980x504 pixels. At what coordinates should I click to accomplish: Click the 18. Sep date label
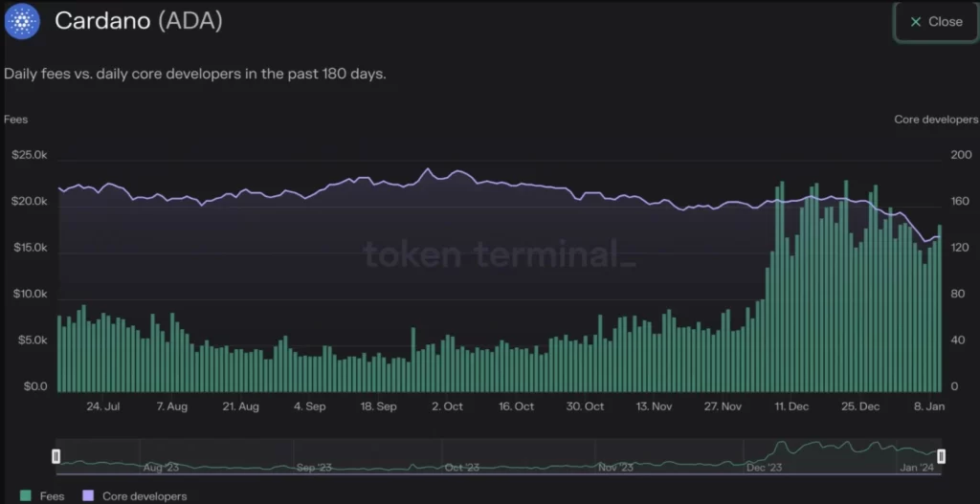[378, 405]
